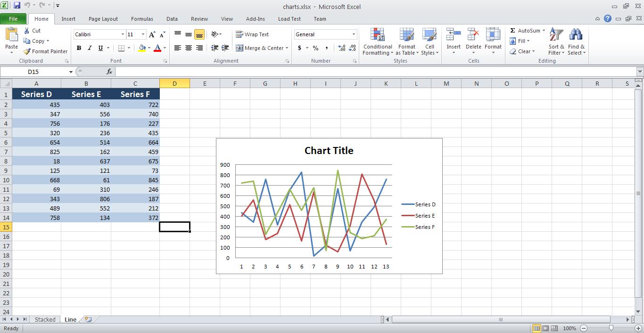Click the yellow Fill Color bucket swatch

[x=142, y=48]
